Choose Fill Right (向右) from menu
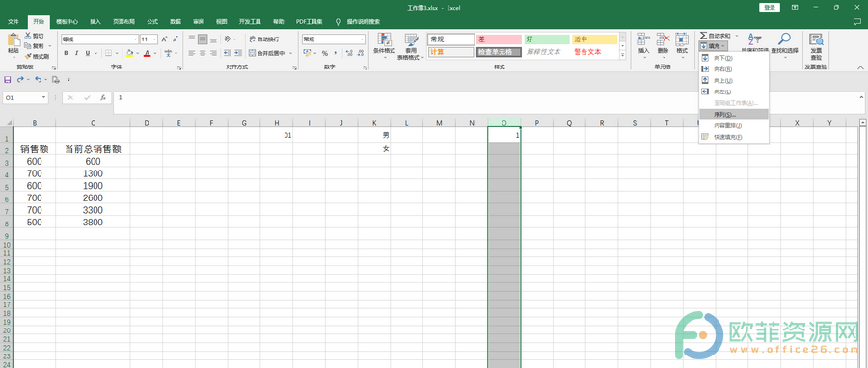 pos(734,69)
